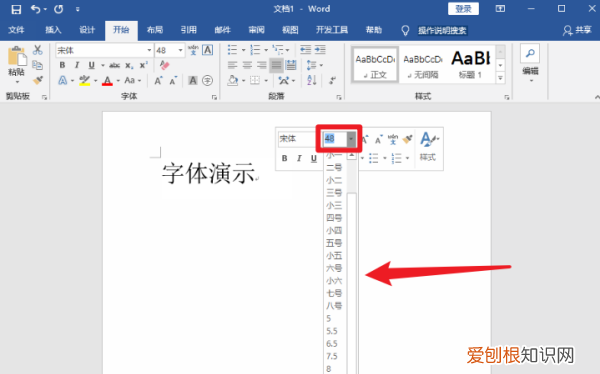Open the Aa change case menu
The width and height of the screenshot is (600, 374).
point(132,80)
